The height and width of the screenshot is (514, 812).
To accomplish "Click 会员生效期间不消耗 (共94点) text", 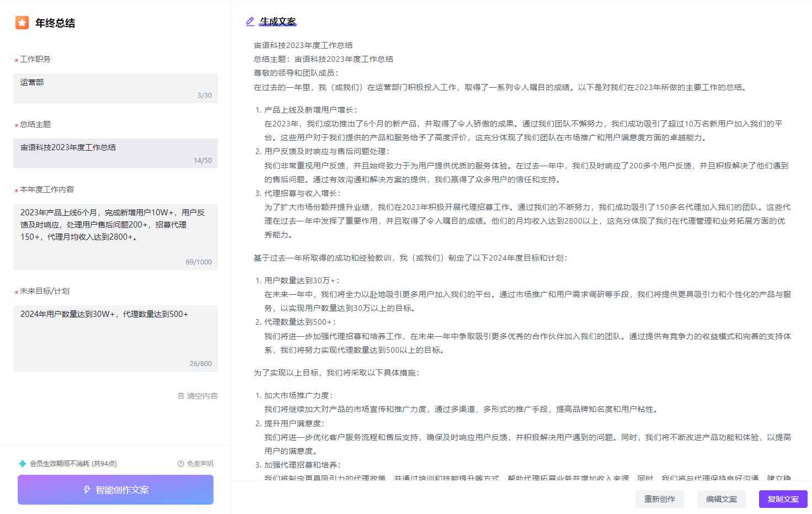I will tap(73, 464).
